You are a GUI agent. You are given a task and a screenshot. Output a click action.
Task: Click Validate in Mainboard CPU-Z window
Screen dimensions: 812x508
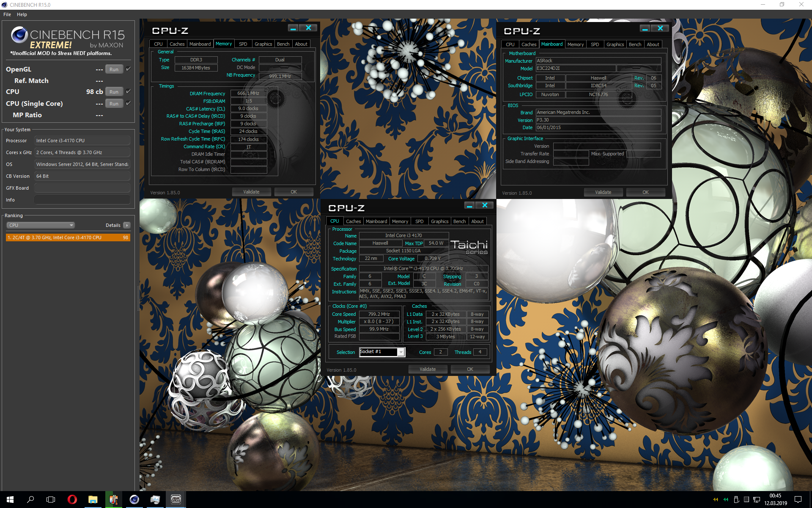(603, 192)
